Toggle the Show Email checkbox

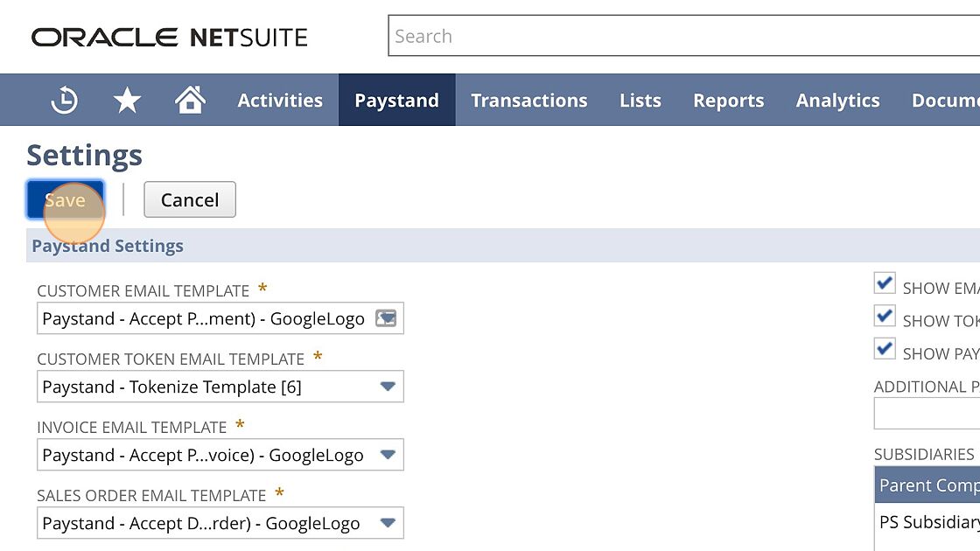885,283
